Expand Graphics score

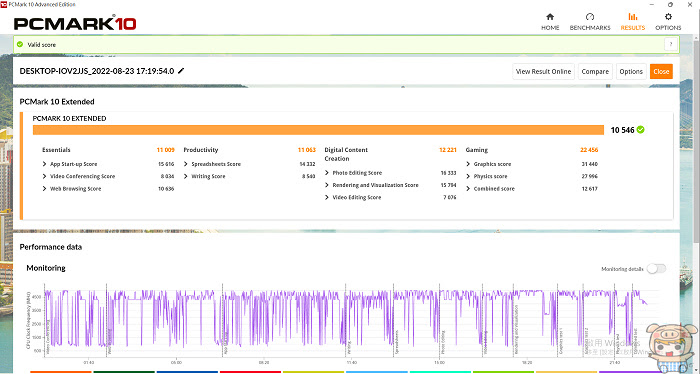point(468,164)
